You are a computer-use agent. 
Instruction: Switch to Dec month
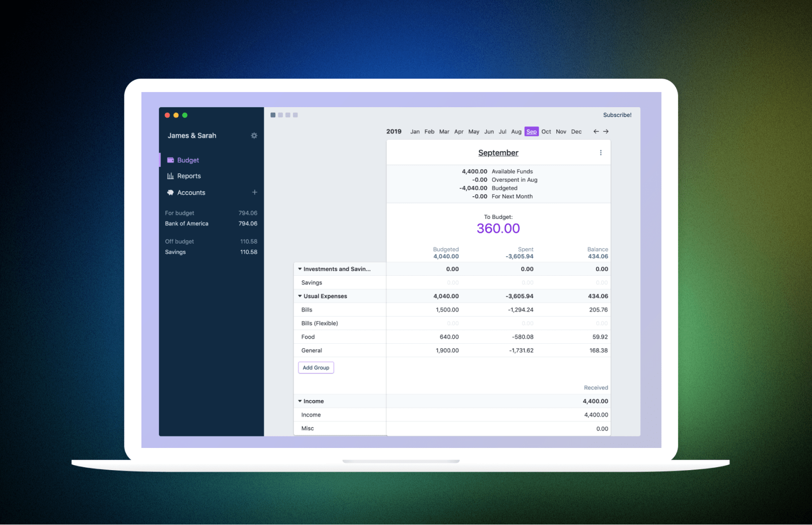point(576,132)
